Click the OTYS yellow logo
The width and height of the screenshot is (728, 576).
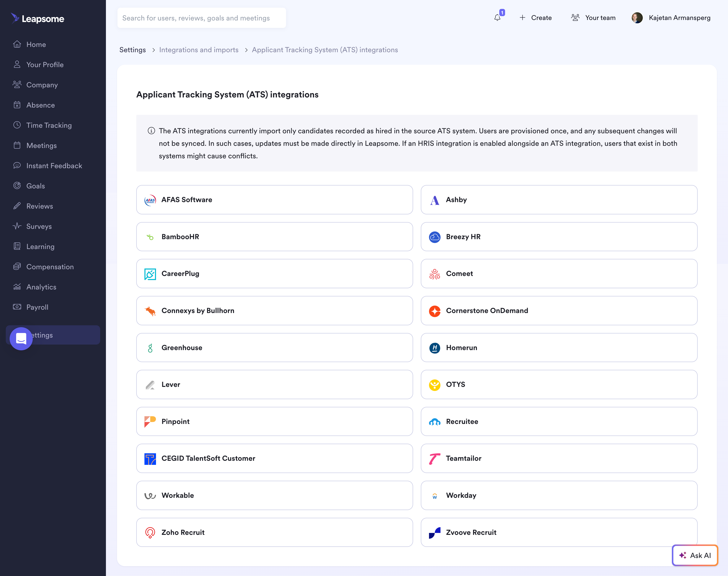435,385
